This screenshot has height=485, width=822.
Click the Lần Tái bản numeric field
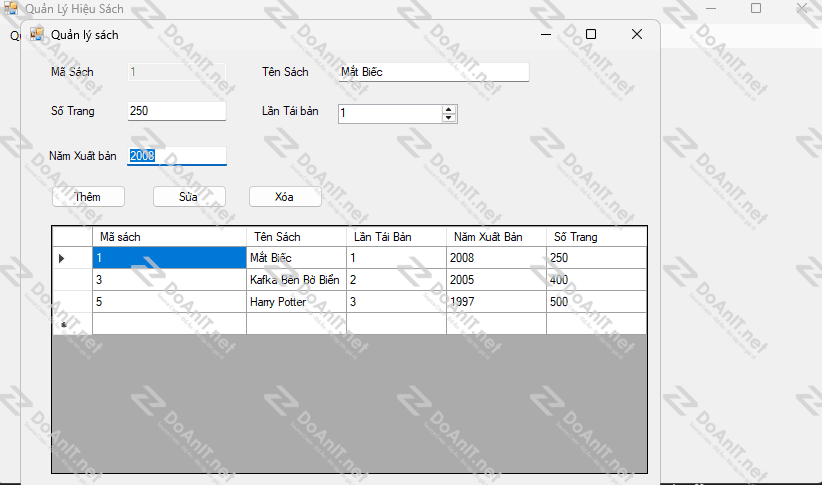(389, 114)
